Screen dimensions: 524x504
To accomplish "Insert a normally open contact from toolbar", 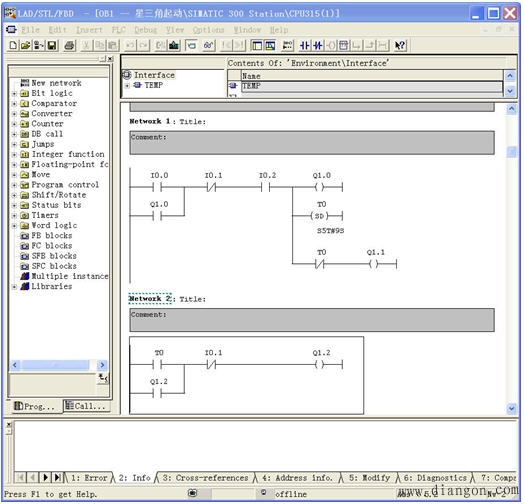I will tap(304, 45).
